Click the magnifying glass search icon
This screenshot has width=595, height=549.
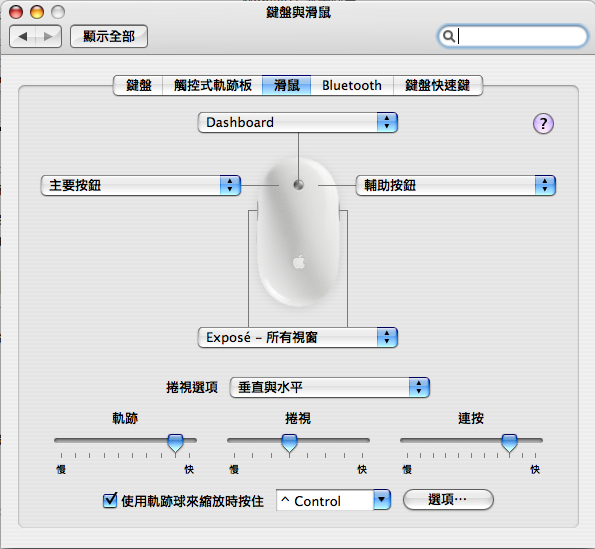tap(449, 36)
